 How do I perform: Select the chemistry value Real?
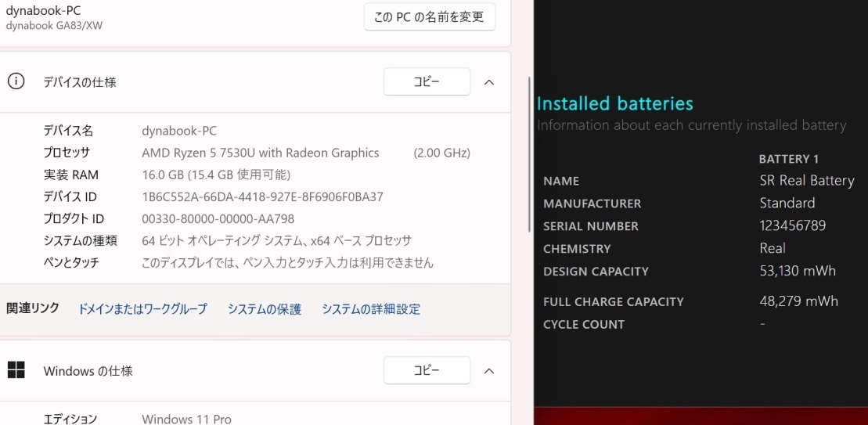click(773, 248)
